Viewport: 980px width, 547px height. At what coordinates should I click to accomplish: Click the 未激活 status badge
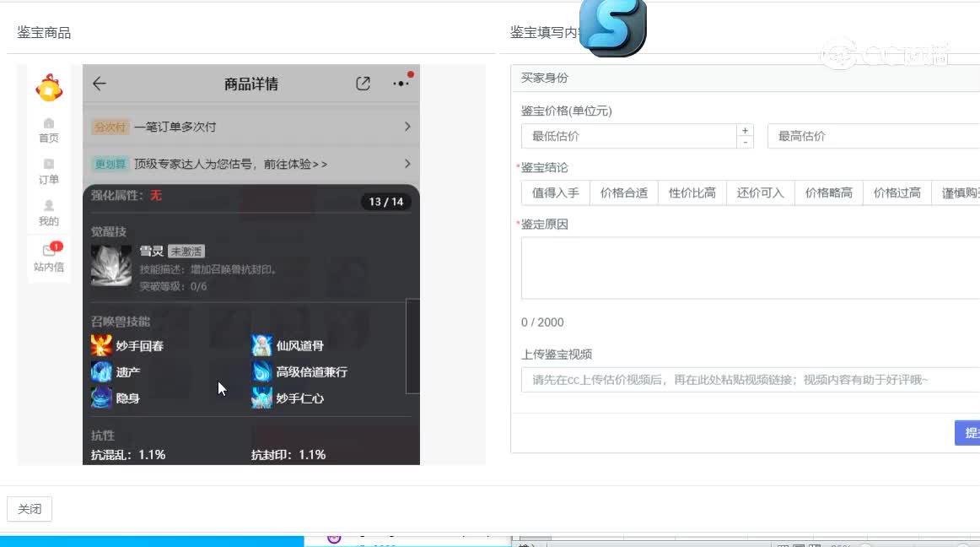(186, 251)
